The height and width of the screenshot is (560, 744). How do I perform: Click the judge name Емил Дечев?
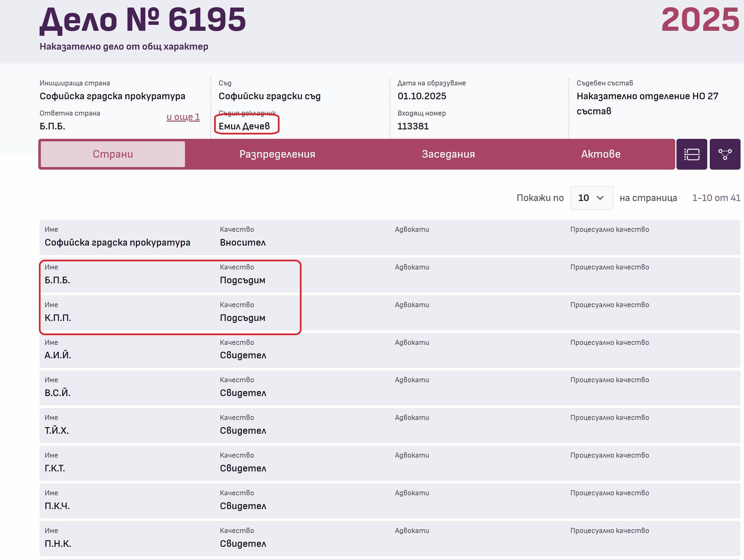coord(244,126)
